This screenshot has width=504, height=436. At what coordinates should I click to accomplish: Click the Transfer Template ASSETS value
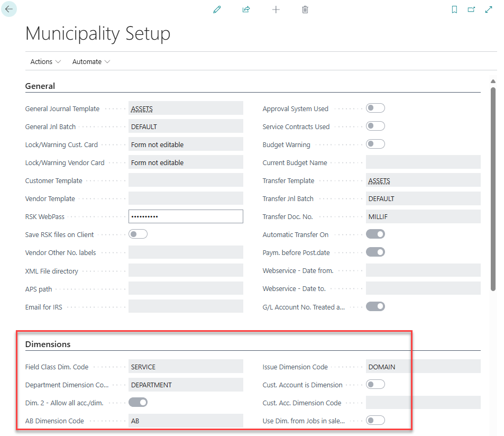point(379,181)
